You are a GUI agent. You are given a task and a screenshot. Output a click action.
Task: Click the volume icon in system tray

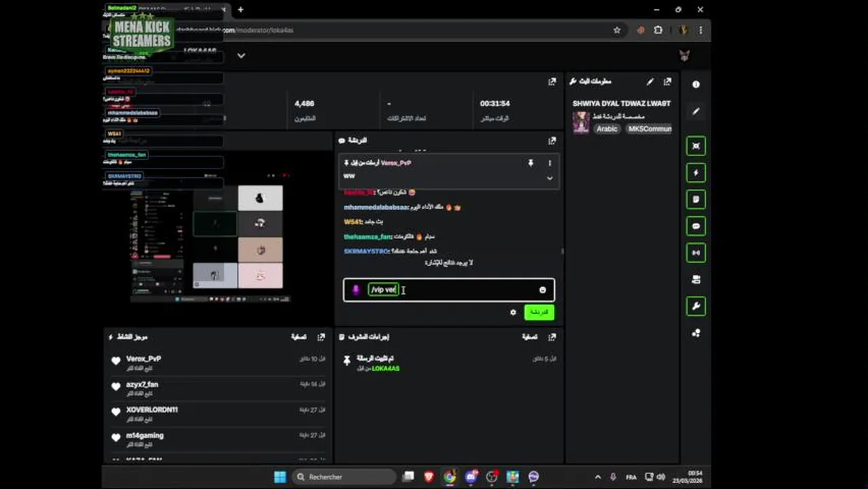coord(660,477)
